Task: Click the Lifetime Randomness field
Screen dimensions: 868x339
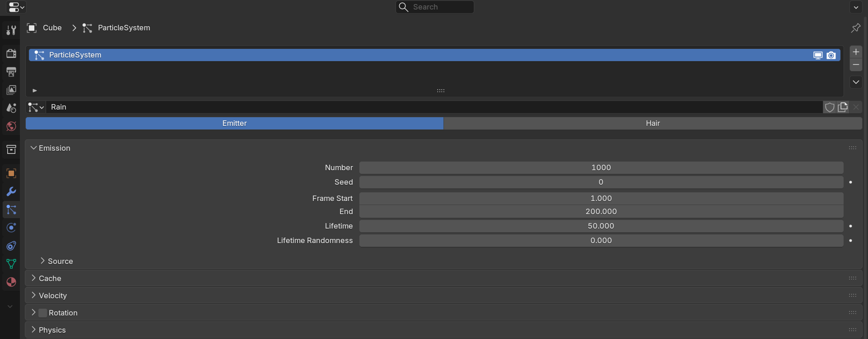Action: point(601,240)
